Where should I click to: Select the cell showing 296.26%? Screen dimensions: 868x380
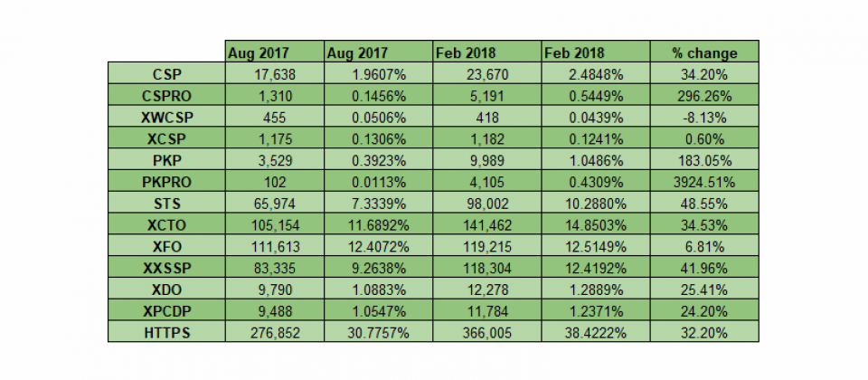point(704,95)
